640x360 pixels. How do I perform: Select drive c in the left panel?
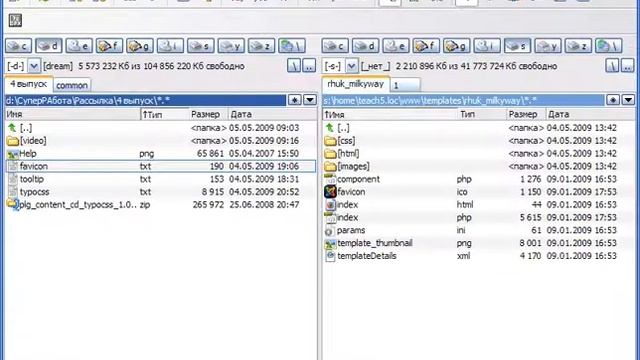coord(18,46)
